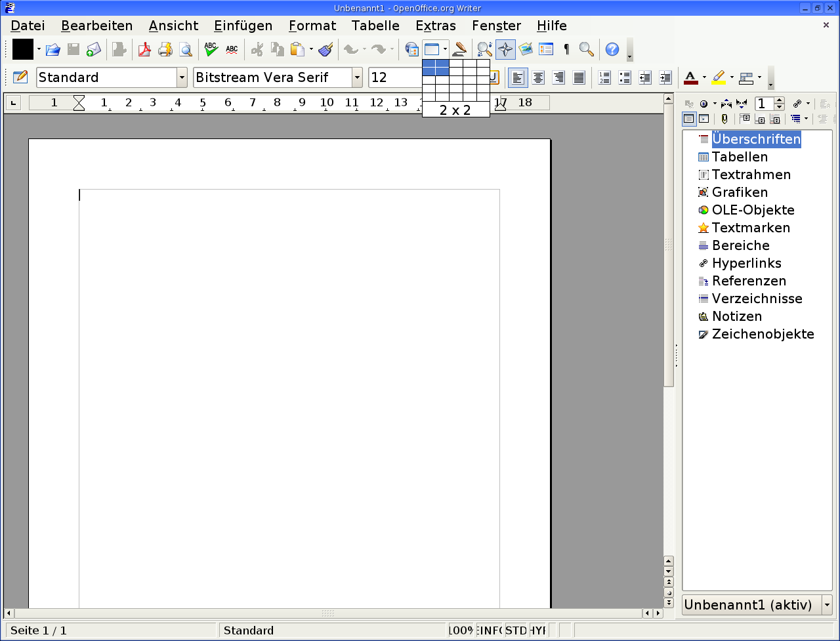Show Draw Functions pencil icon
The image size is (840, 641).
point(460,49)
